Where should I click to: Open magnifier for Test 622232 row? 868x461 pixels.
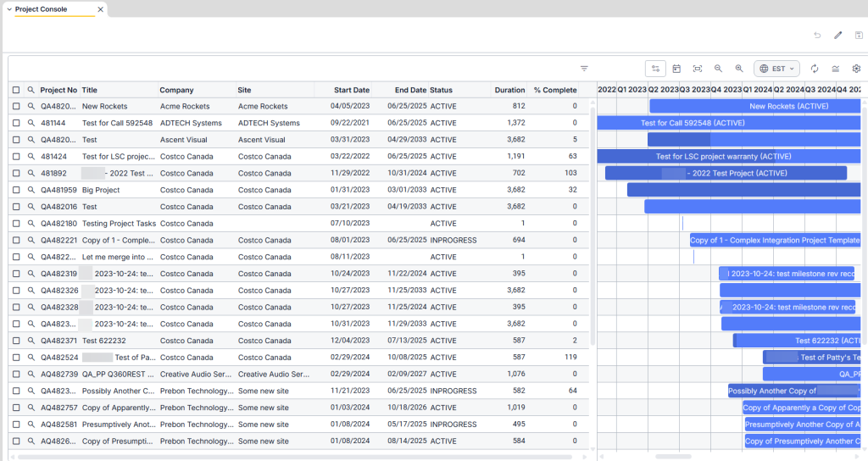tap(31, 341)
